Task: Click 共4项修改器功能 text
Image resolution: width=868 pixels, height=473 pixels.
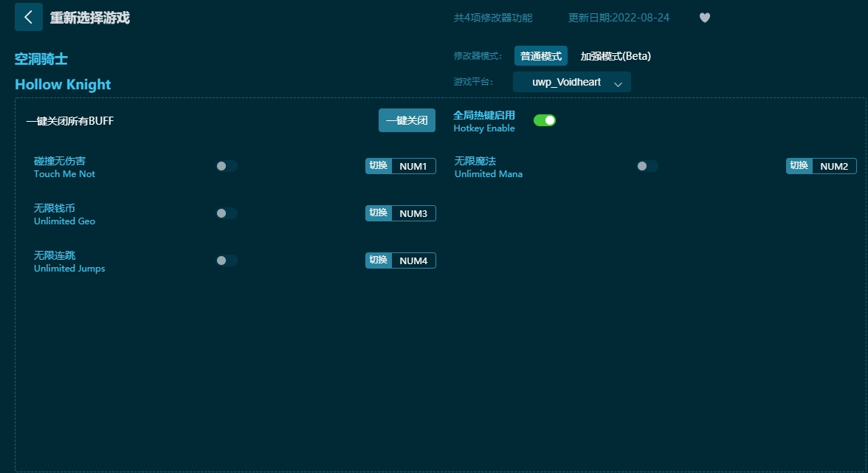Action: [x=493, y=18]
